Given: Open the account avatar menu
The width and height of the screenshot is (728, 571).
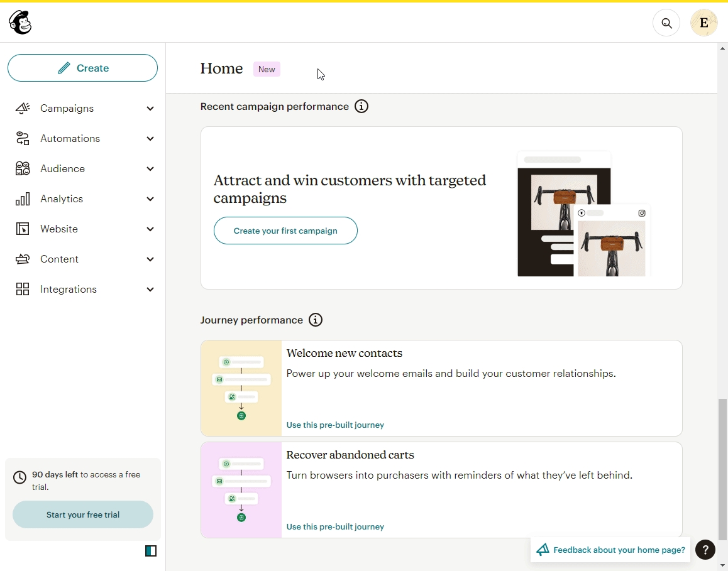Looking at the screenshot, I should (x=703, y=23).
